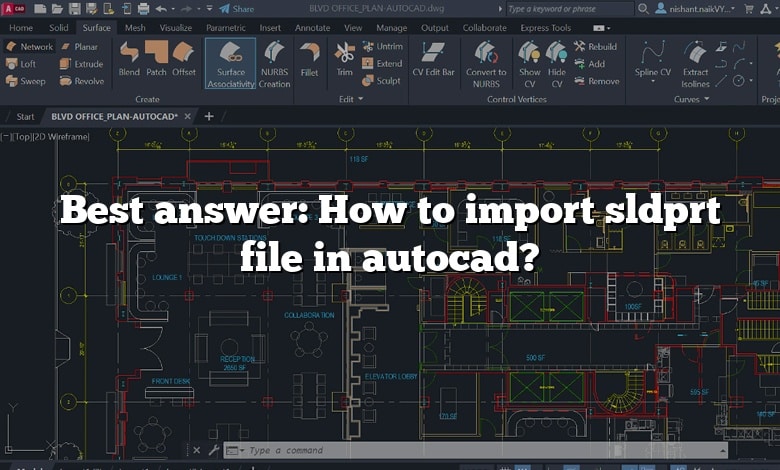Click in the command line input
780x470 pixels.
click(475, 451)
